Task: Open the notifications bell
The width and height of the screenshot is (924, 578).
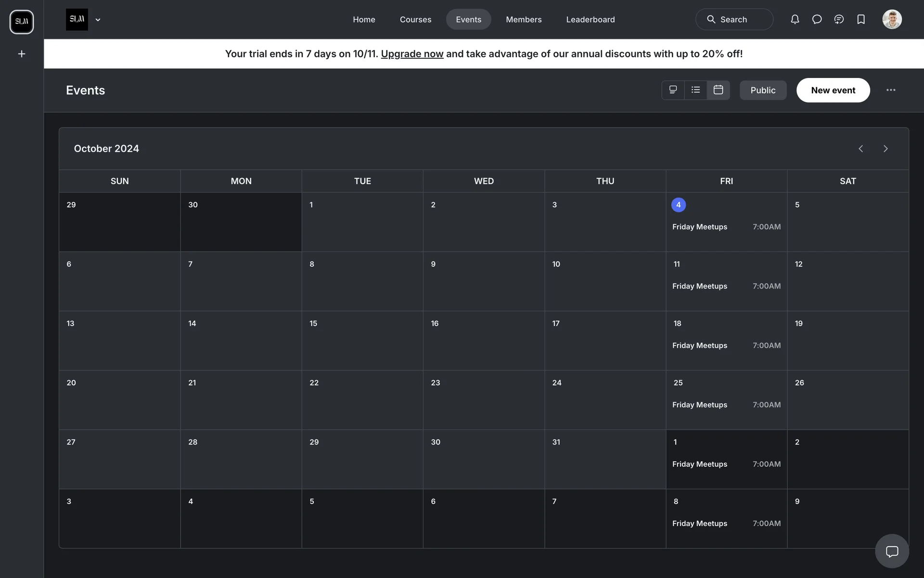Action: [795, 19]
